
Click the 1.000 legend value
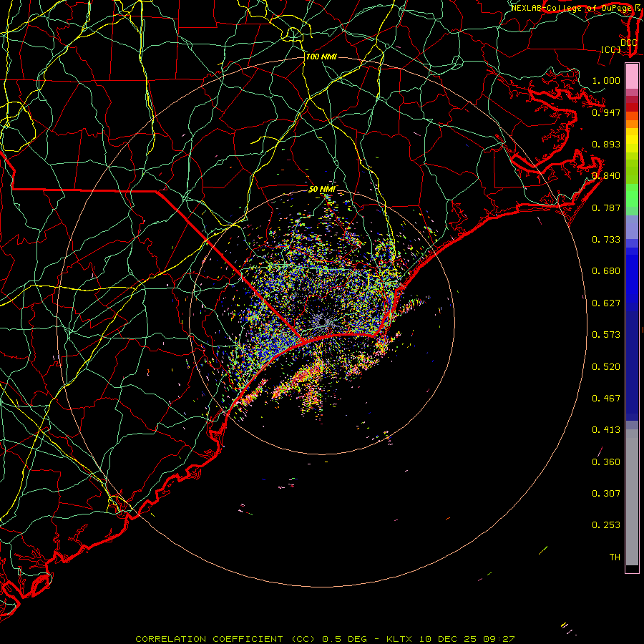[x=606, y=80]
